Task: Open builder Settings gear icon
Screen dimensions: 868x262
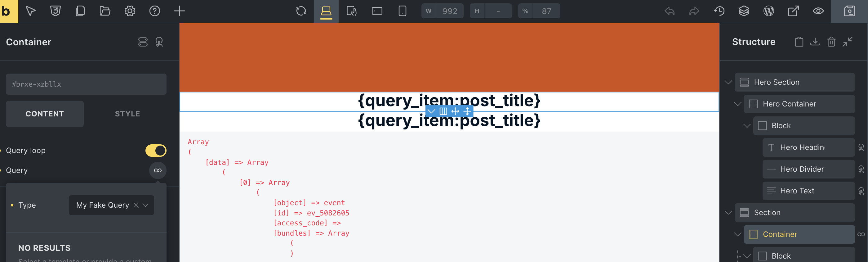Action: pyautogui.click(x=130, y=11)
